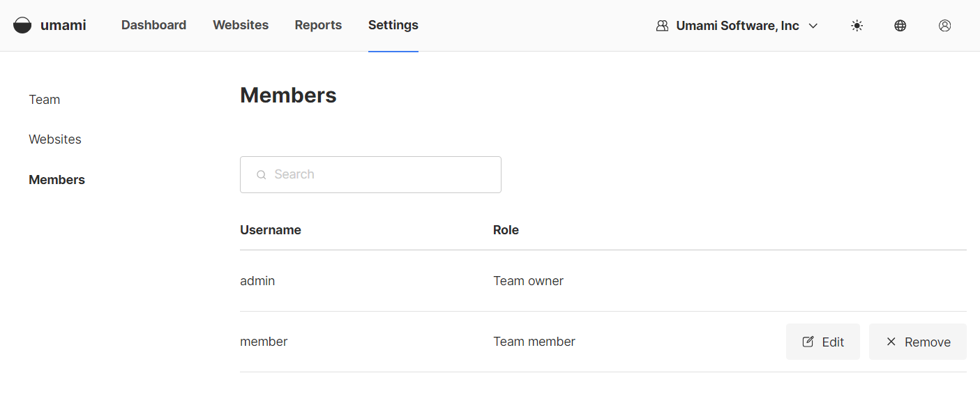Click the pencil Edit icon for member

click(x=808, y=342)
